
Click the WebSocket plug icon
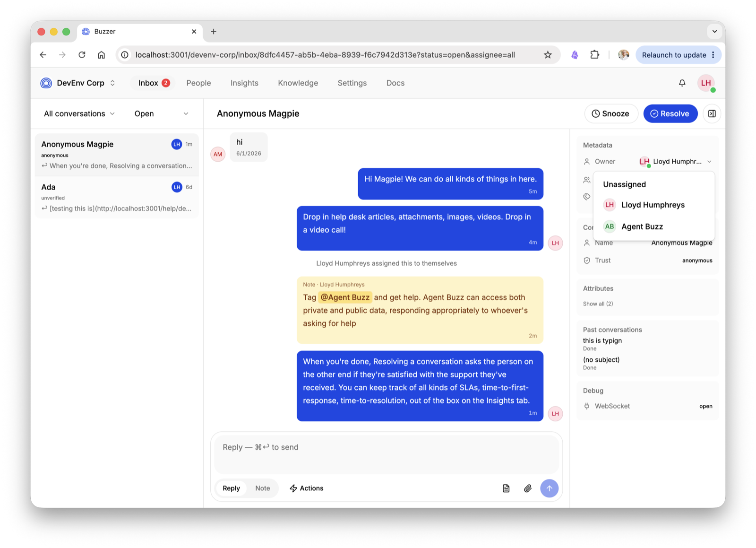(x=587, y=406)
